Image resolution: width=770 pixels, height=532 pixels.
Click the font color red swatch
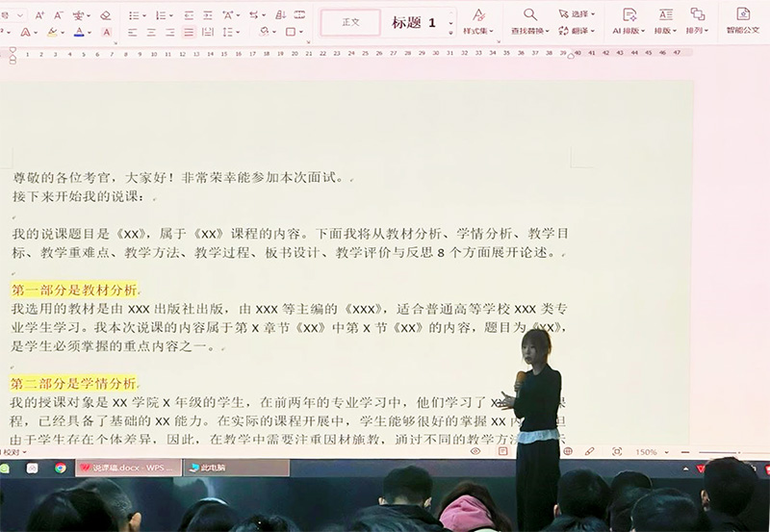79,33
